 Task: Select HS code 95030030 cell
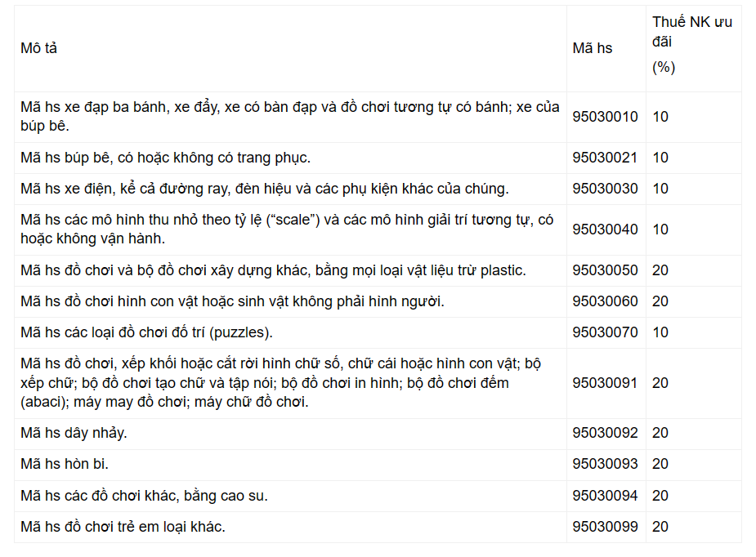click(605, 189)
